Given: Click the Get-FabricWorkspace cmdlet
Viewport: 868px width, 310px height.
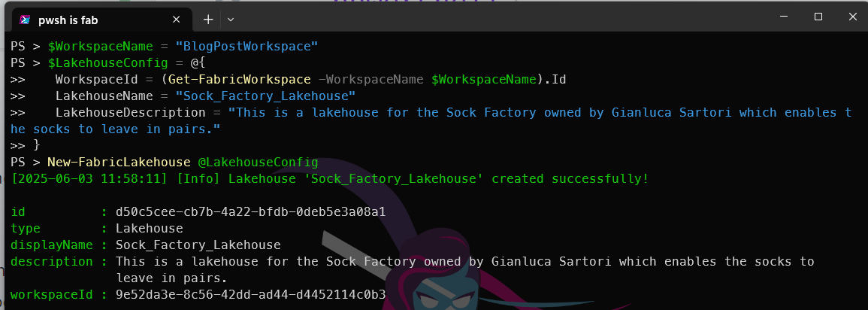Looking at the screenshot, I should 239,80.
